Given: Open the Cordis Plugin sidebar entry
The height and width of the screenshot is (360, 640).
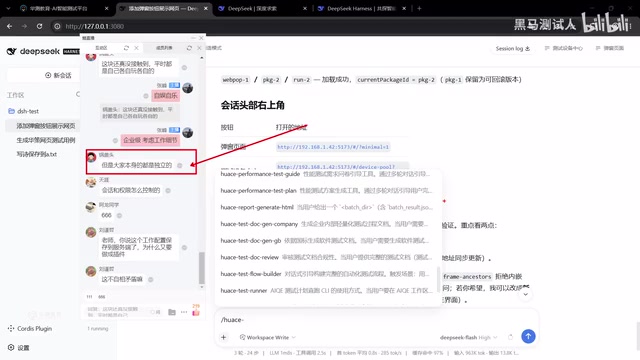Looking at the screenshot, I should point(30,329).
